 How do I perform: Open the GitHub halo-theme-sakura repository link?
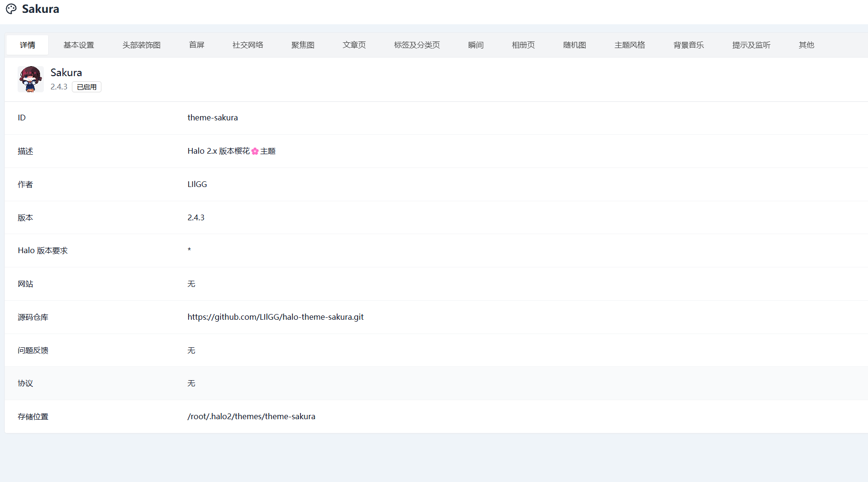(275, 317)
